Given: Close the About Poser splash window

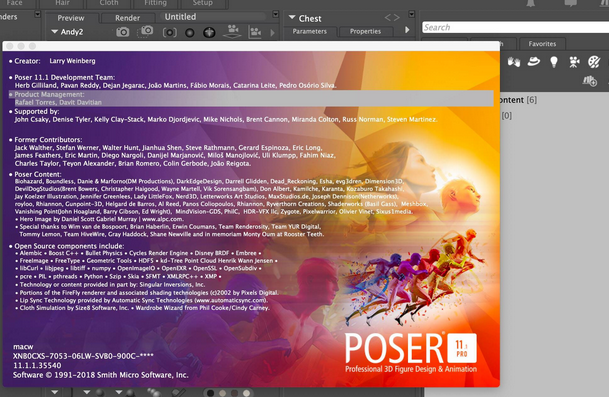Looking at the screenshot, I should click(10, 46).
